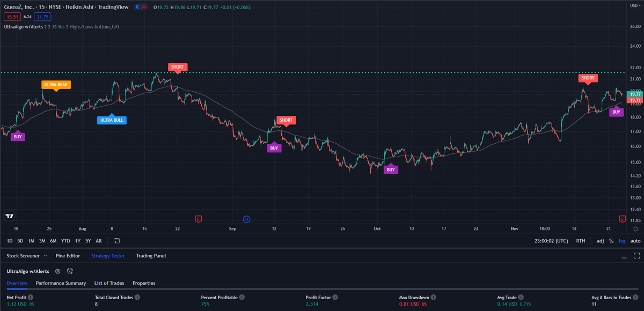The width and height of the screenshot is (644, 311).
Task: Open RTH session dropdown
Action: (x=581, y=241)
